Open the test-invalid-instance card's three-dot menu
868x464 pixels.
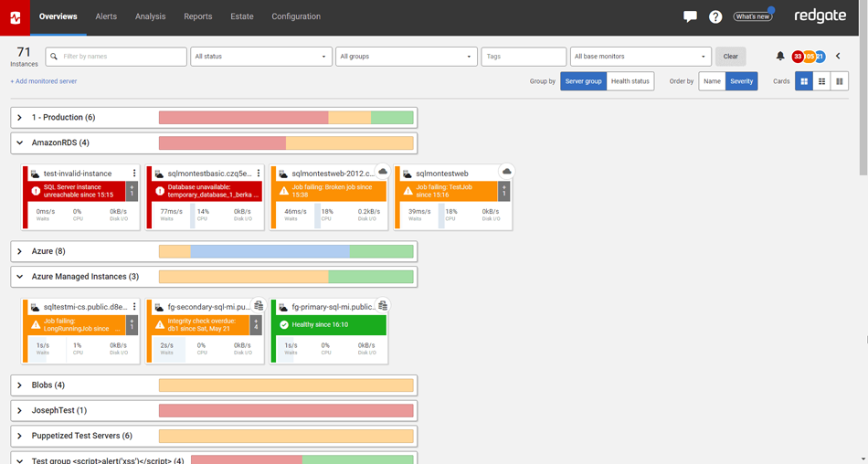134,174
